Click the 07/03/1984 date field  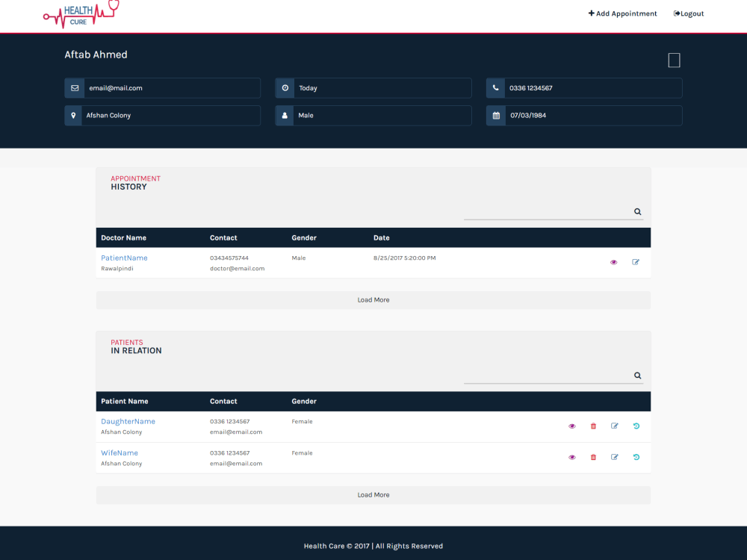(584, 116)
